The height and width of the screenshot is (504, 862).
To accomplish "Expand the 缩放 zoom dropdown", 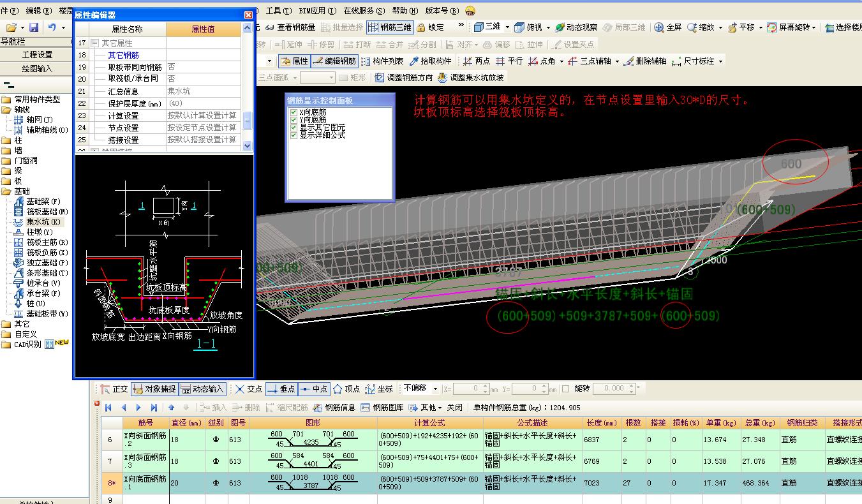I will click(x=720, y=27).
